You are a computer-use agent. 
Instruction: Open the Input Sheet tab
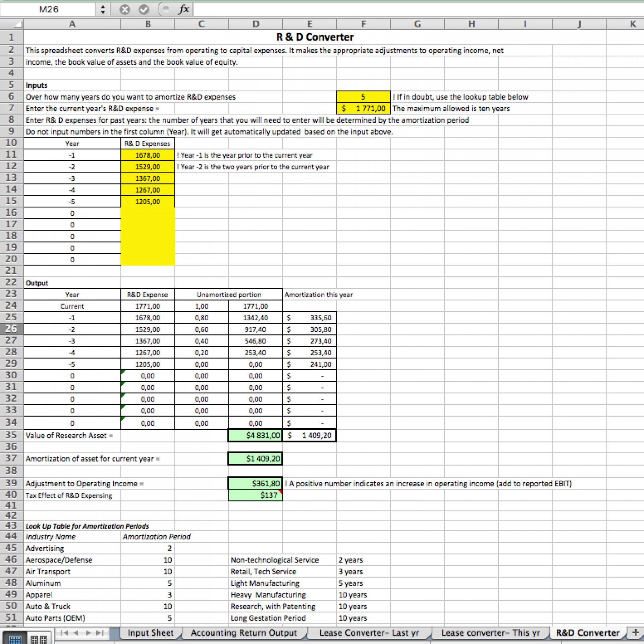(x=151, y=633)
